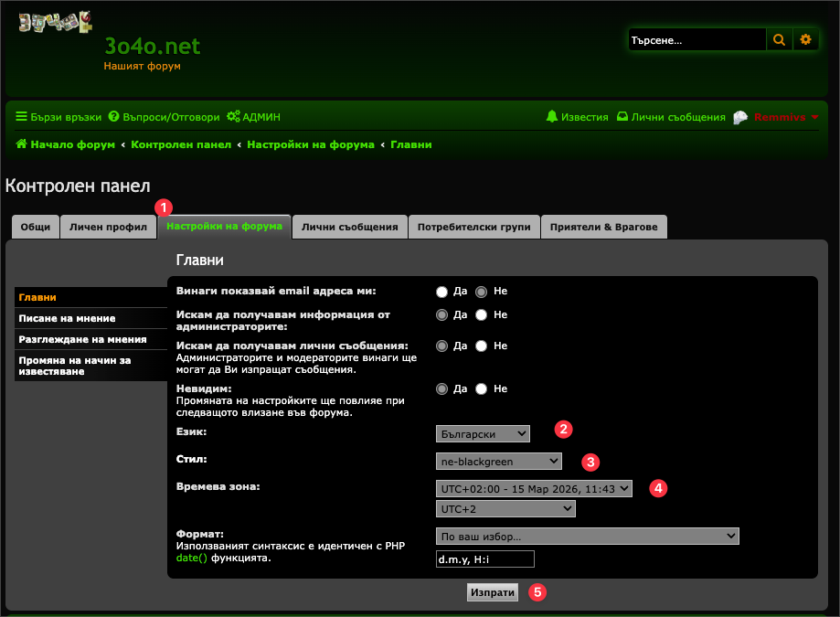Select Не for admin information emails
840x617 pixels.
click(481, 315)
